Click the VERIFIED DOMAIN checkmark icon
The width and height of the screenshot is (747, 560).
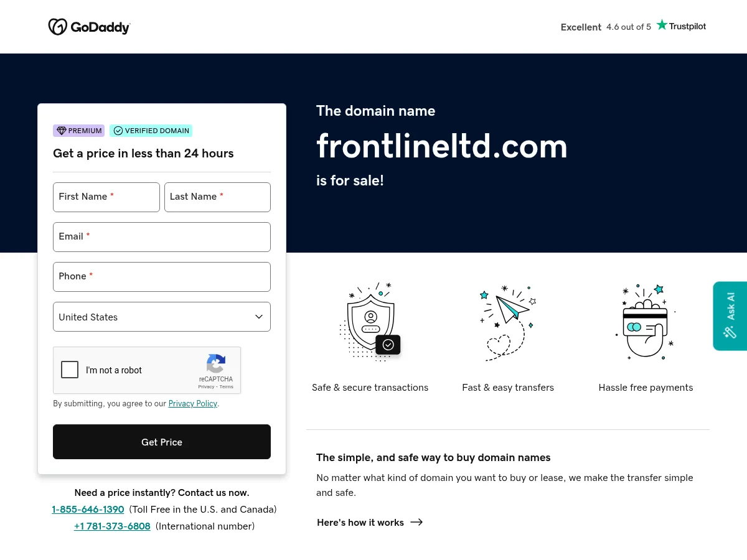click(x=118, y=131)
